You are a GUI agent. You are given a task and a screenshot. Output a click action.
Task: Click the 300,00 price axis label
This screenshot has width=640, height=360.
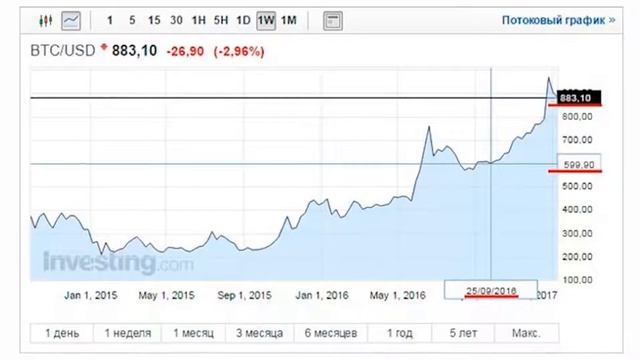point(577,233)
